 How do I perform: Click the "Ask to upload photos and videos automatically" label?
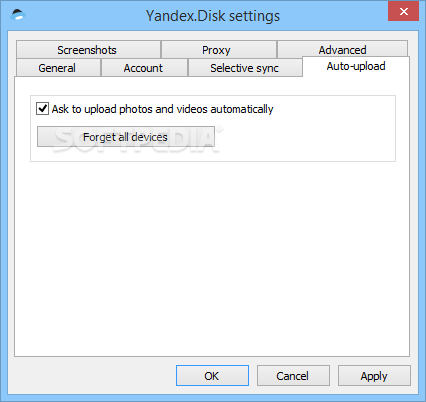162,109
